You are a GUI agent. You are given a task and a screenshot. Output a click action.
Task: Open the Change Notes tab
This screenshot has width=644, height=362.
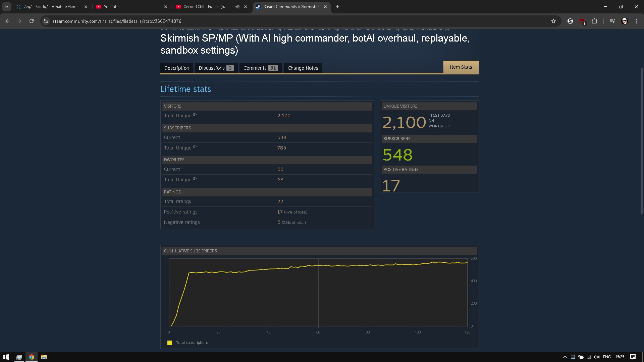[303, 68]
